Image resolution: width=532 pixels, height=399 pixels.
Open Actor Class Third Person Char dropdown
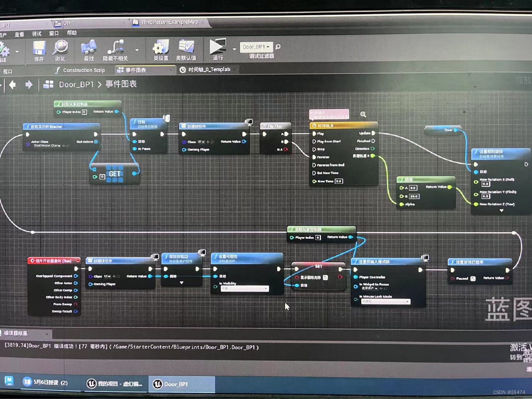[x=47, y=145]
